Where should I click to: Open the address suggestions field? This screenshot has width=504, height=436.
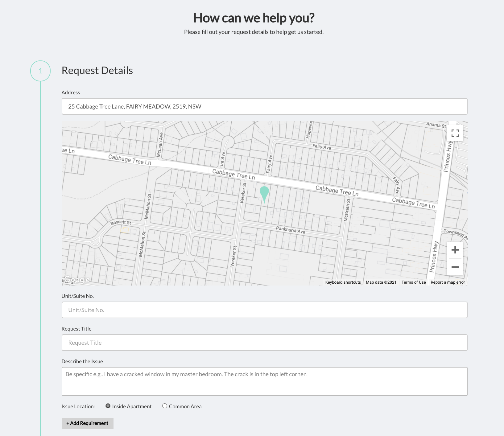(x=264, y=106)
